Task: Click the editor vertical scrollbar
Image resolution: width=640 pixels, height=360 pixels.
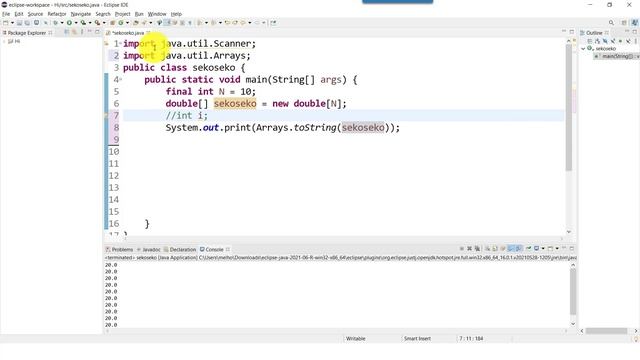Action: coord(569,107)
